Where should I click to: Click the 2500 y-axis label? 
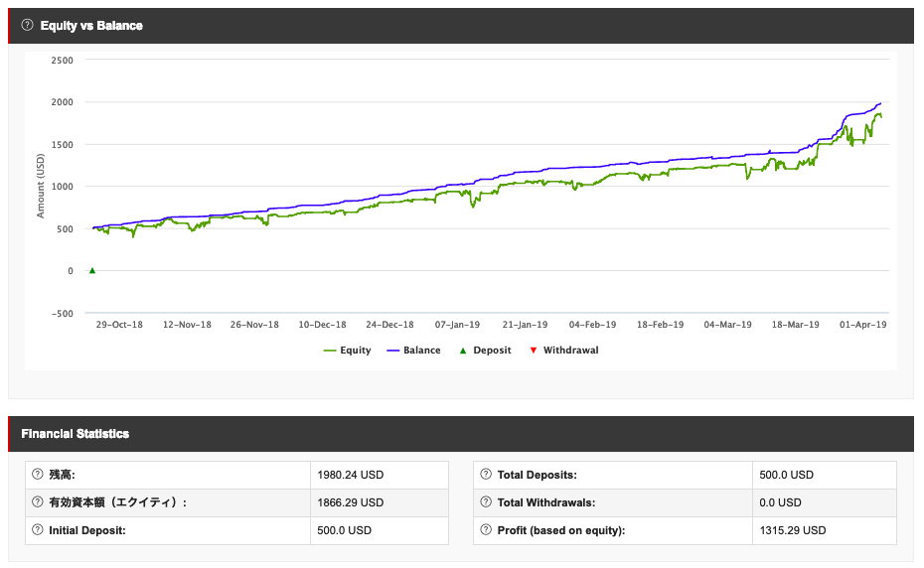click(63, 61)
